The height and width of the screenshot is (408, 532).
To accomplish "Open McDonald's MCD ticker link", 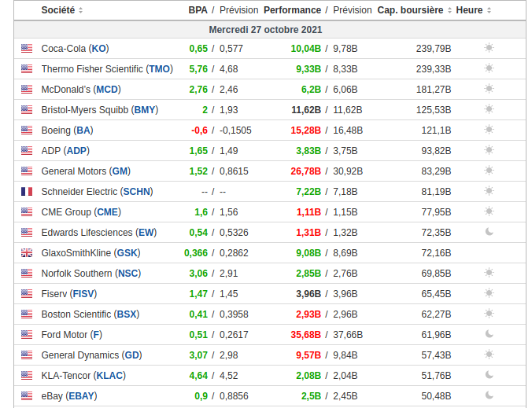I will point(108,90).
